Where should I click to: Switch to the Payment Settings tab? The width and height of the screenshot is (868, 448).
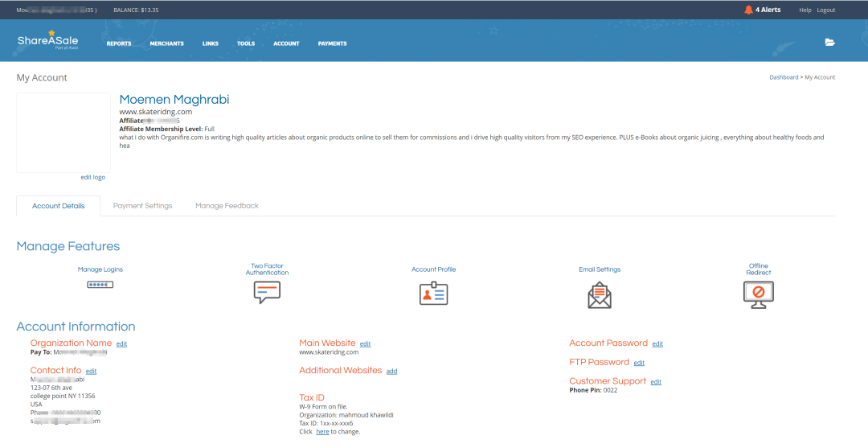pyautogui.click(x=143, y=206)
